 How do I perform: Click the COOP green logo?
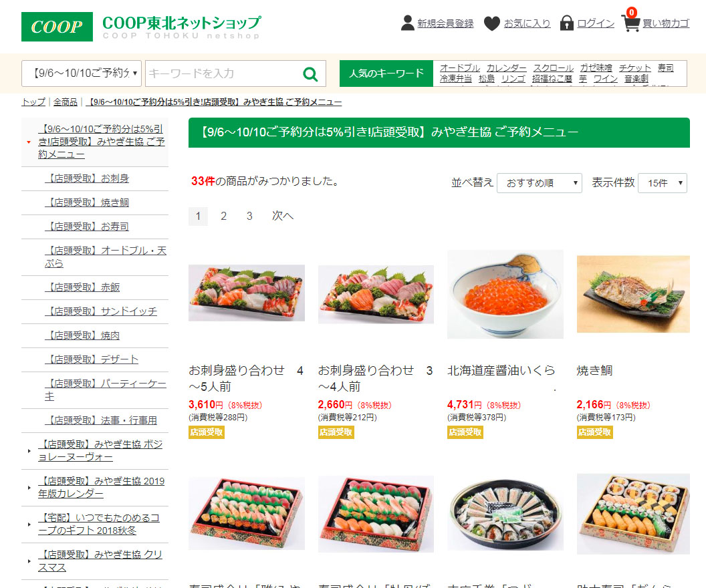(x=57, y=27)
